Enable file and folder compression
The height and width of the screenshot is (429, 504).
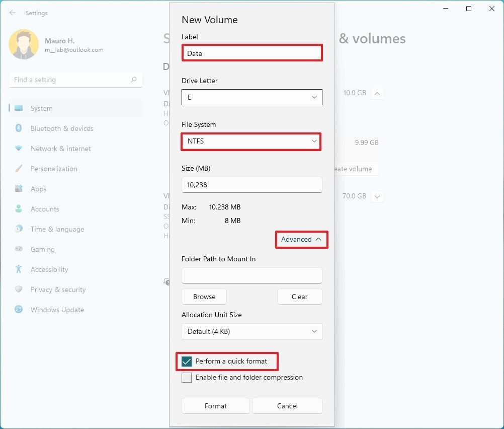[x=187, y=378]
